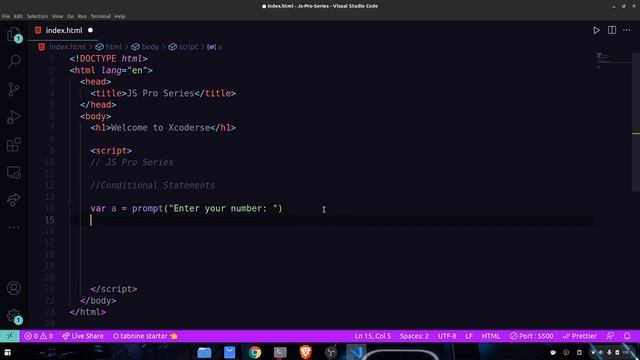
Task: Open the View menu
Action: [x=57, y=16]
